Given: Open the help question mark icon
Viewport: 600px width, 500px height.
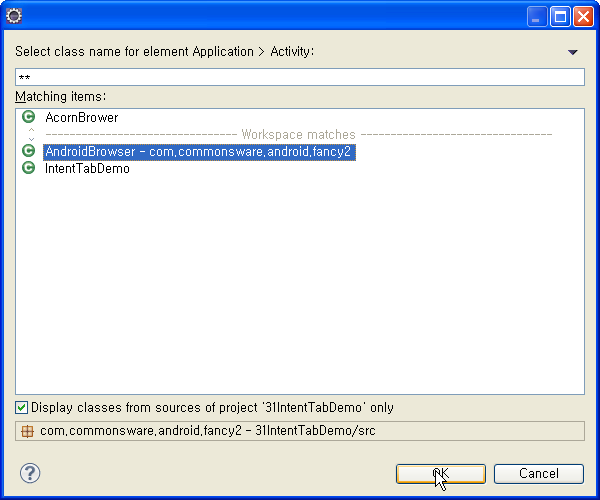Looking at the screenshot, I should point(30,473).
